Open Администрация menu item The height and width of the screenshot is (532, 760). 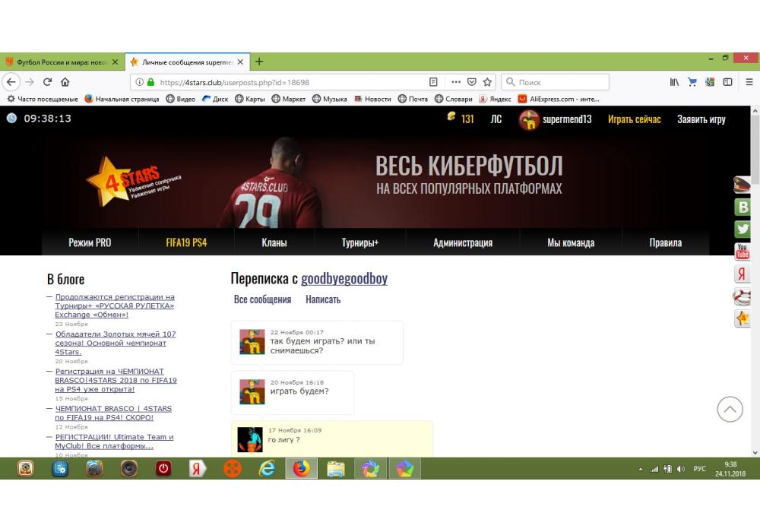463,242
